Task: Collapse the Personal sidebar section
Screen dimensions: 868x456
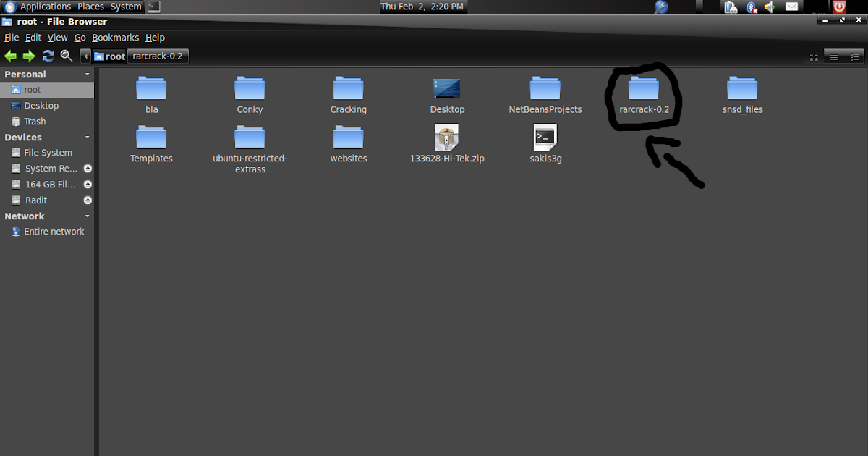Action: click(x=88, y=75)
